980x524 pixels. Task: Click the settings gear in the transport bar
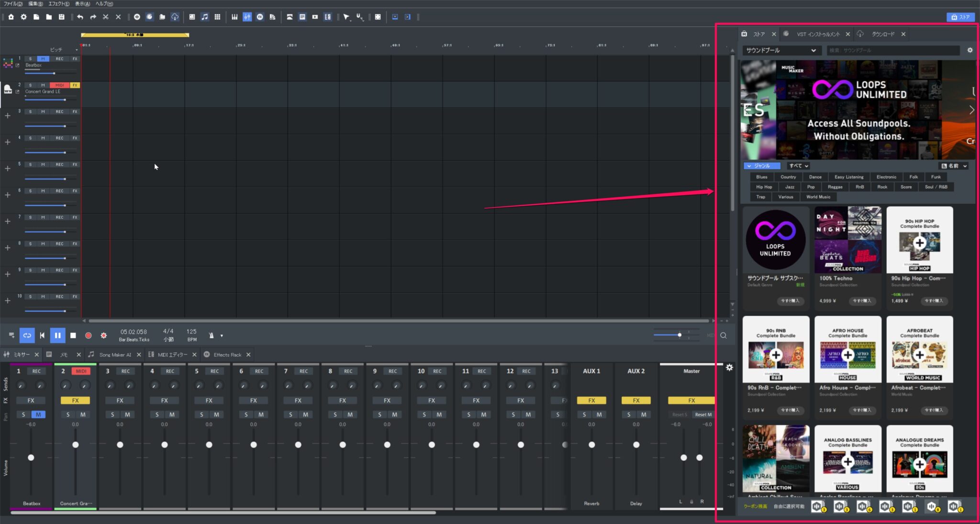[x=104, y=335]
